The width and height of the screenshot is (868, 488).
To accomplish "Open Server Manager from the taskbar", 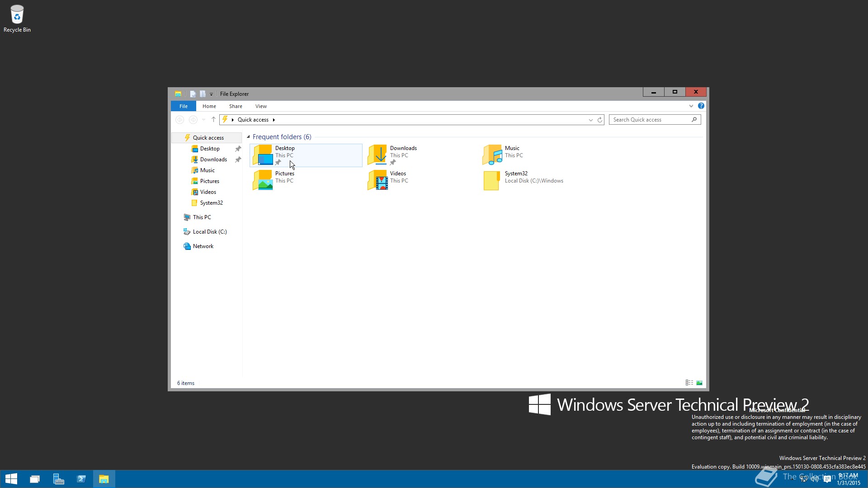I will 58,479.
